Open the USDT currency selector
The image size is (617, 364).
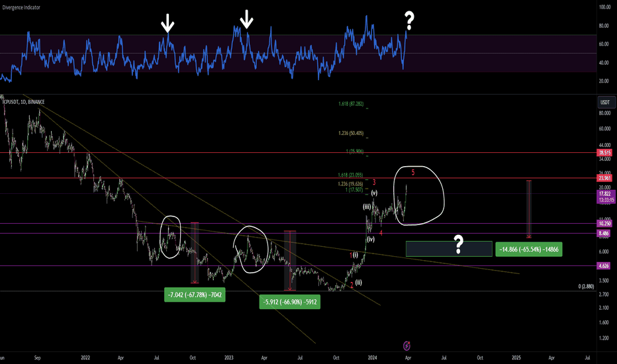[x=605, y=103]
